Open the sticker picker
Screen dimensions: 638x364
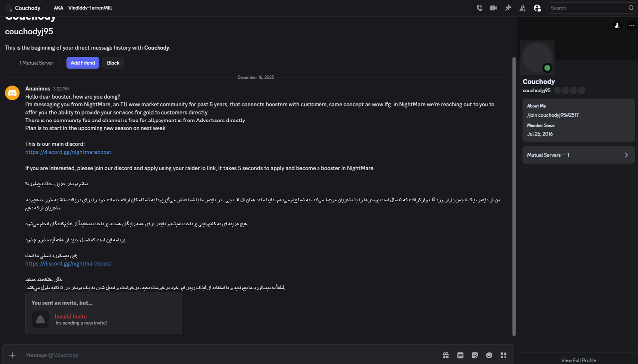coord(475,355)
